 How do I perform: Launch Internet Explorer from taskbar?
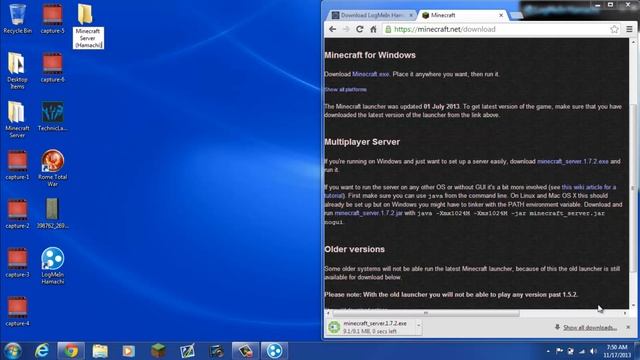pos(42,351)
